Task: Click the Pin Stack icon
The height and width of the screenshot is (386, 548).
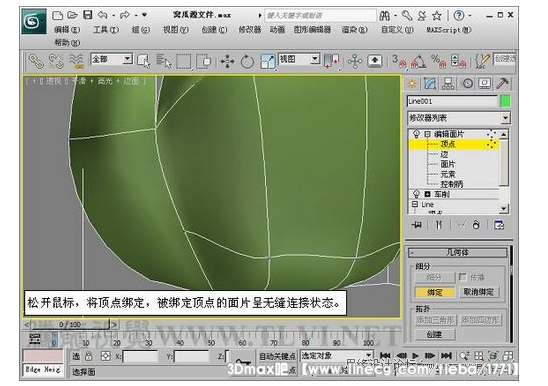Action: 417,225
